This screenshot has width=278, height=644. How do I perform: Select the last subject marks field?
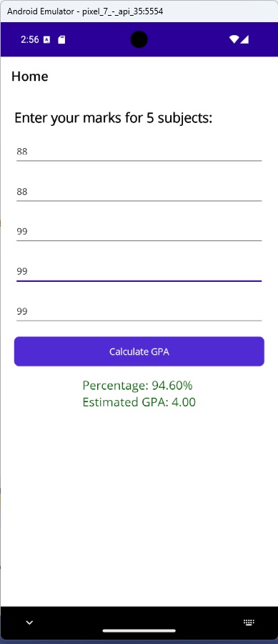click(139, 311)
